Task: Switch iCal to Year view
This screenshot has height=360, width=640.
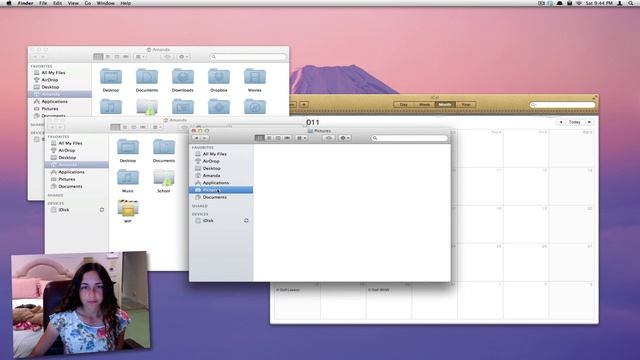Action: 466,104
